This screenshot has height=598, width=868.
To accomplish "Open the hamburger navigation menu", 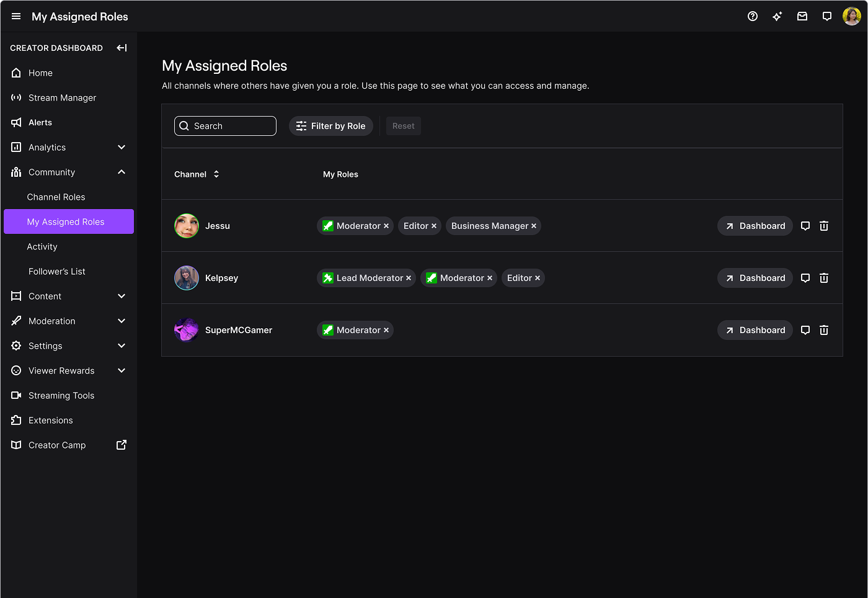I will coord(16,17).
